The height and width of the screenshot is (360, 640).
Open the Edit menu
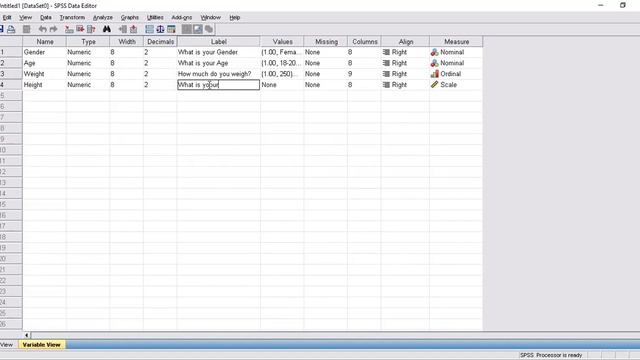point(7,18)
